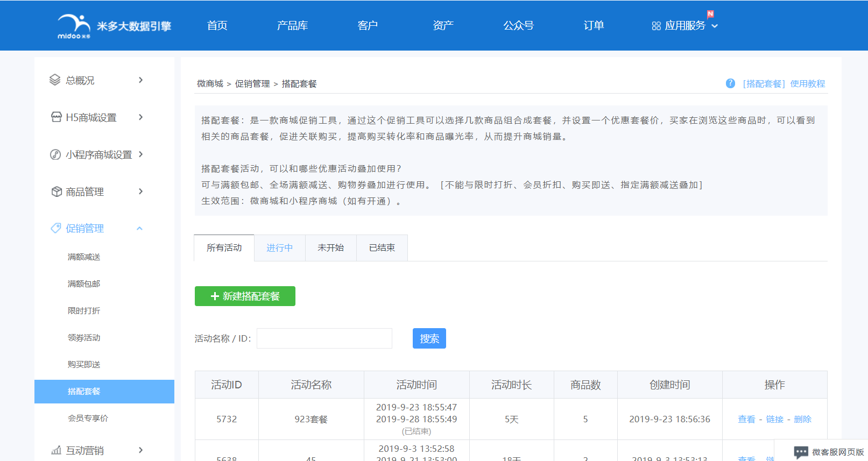The image size is (868, 461).
Task: Click the H5商城设置 shop icon
Action: (56, 117)
